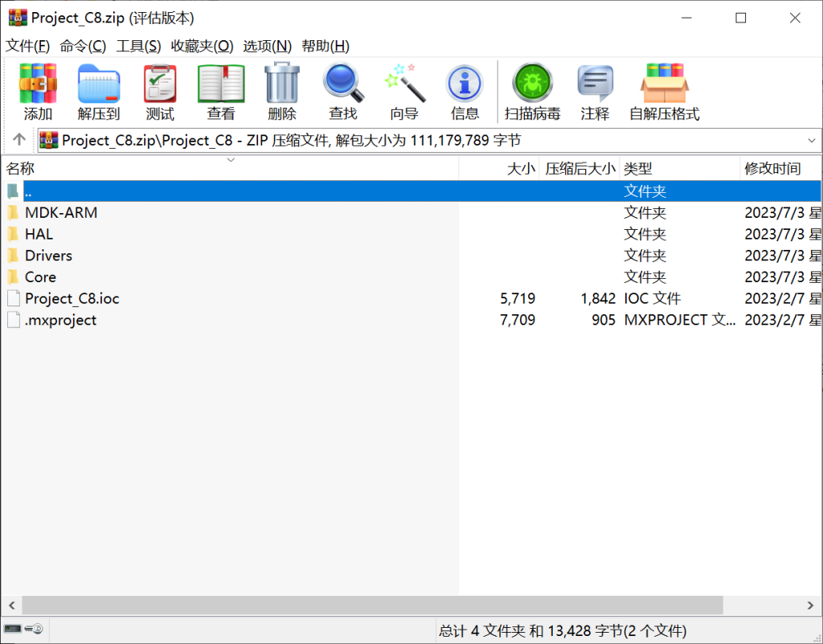The image size is (823, 644).
Task: Click the 'IOC 文件' type cell
Action: click(x=652, y=298)
